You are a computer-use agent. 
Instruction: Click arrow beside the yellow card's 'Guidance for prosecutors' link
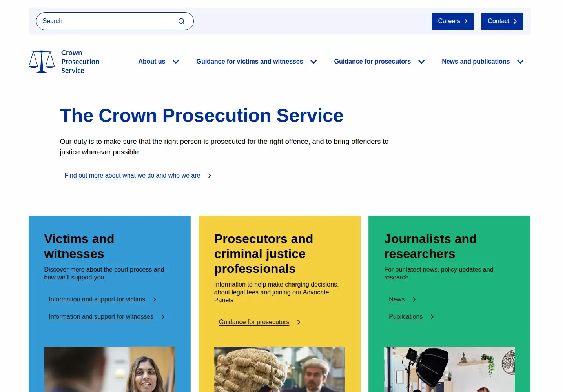tap(299, 322)
